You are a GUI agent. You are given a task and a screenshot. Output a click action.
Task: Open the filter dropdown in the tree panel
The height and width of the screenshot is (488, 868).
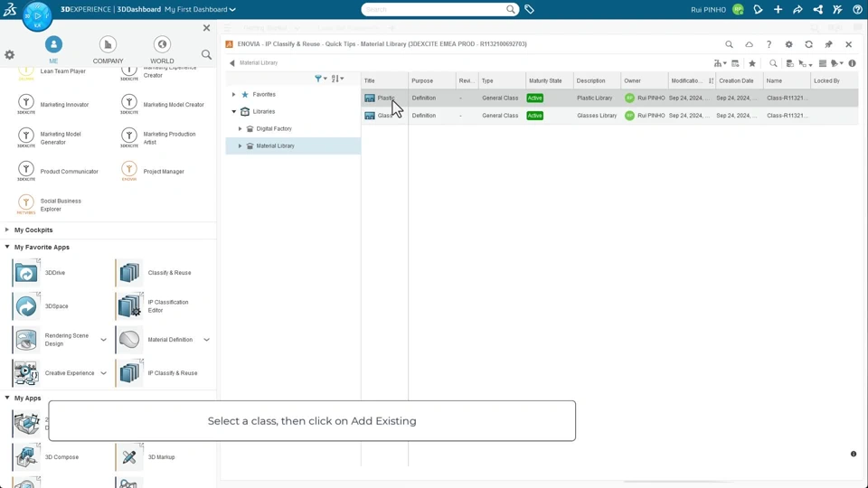(320, 79)
